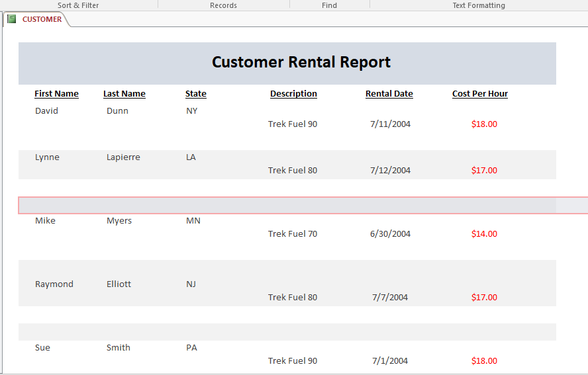
Task: Click the Last Name column header
Action: tap(124, 94)
